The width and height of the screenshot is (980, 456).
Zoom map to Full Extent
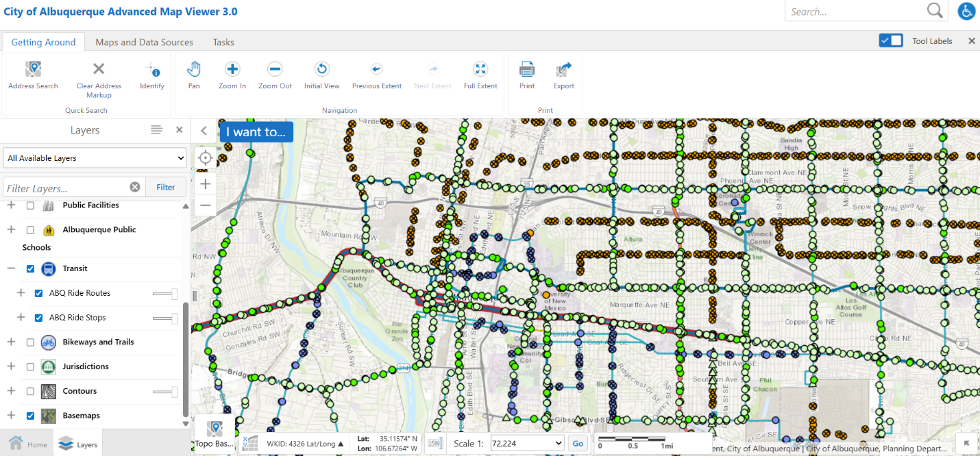coord(480,70)
